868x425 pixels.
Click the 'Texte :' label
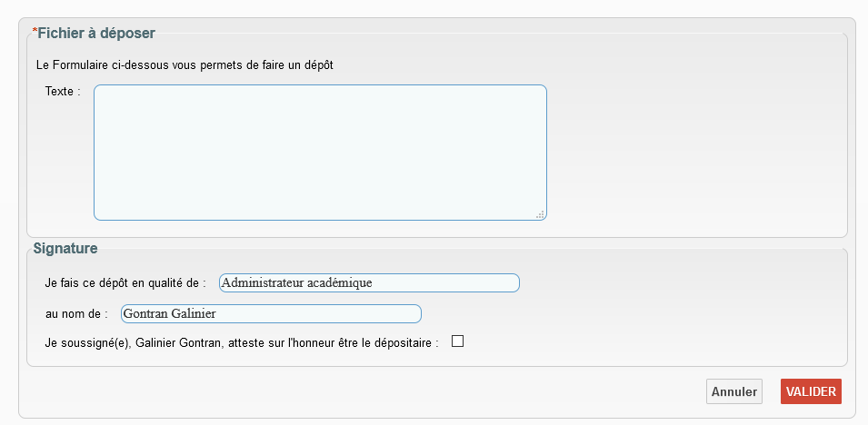(63, 92)
